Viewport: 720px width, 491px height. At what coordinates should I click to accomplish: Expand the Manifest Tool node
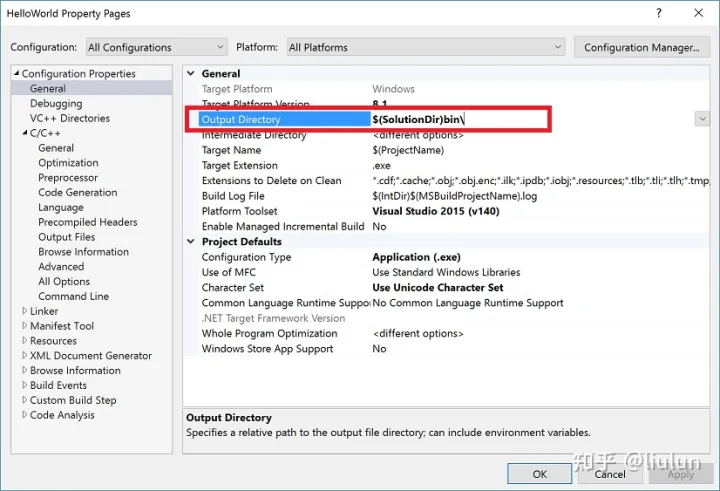[x=24, y=326]
